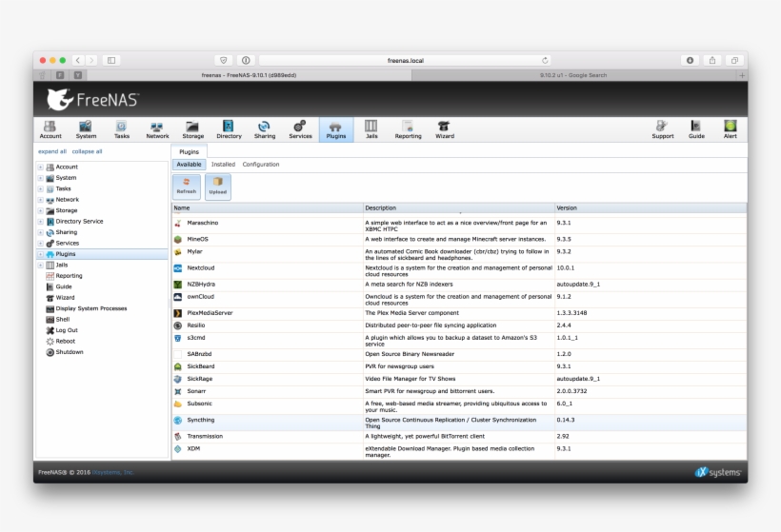Click the green Alert indicator

click(x=731, y=129)
